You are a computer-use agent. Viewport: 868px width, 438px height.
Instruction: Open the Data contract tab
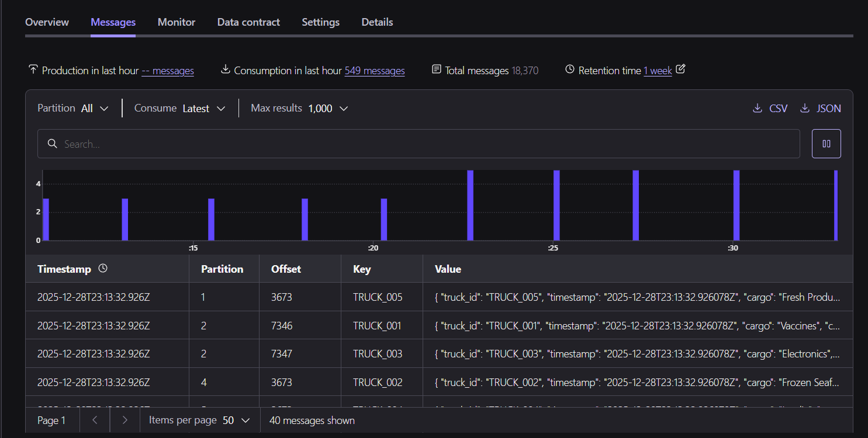click(x=248, y=22)
